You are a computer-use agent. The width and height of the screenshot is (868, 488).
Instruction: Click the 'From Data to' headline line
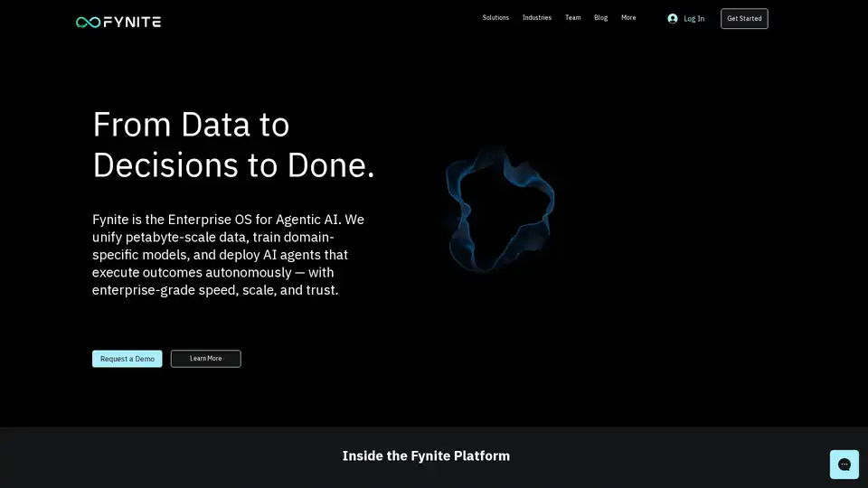191,125
